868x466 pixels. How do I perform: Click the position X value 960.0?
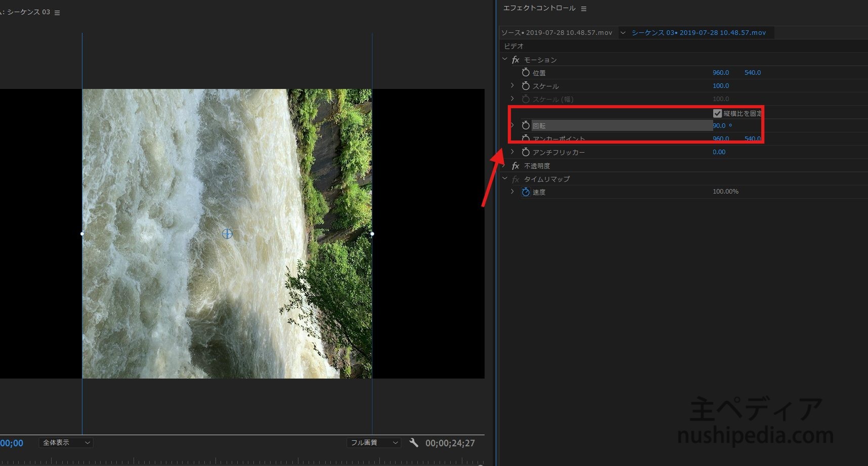[720, 73]
